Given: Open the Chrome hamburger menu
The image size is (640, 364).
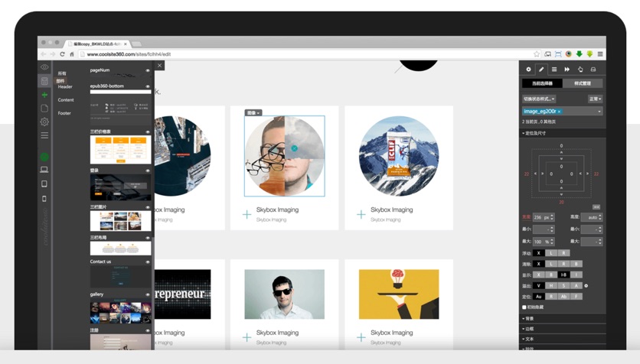Looking at the screenshot, I should (600, 54).
